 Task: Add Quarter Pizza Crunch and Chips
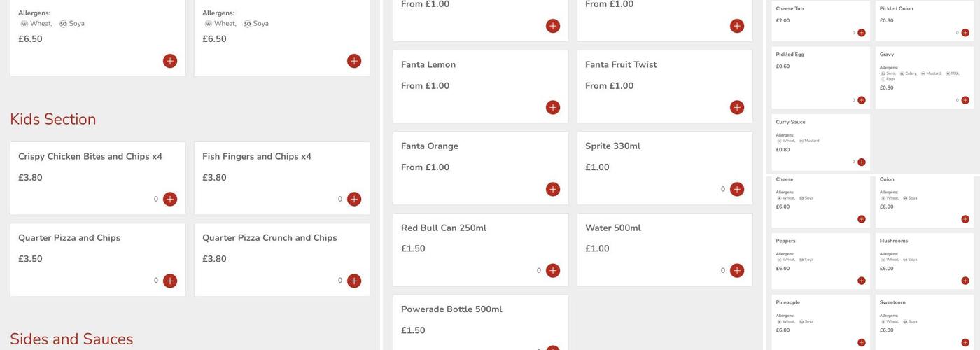[x=354, y=281]
